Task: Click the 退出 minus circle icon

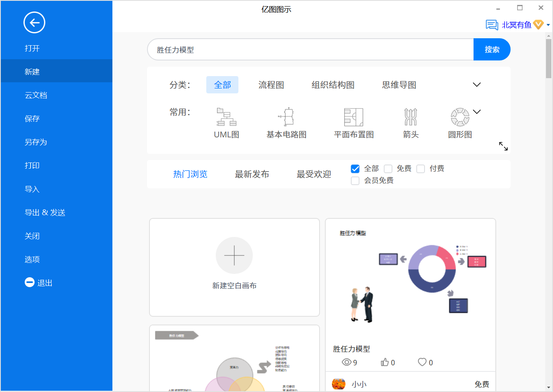Action: (x=30, y=282)
